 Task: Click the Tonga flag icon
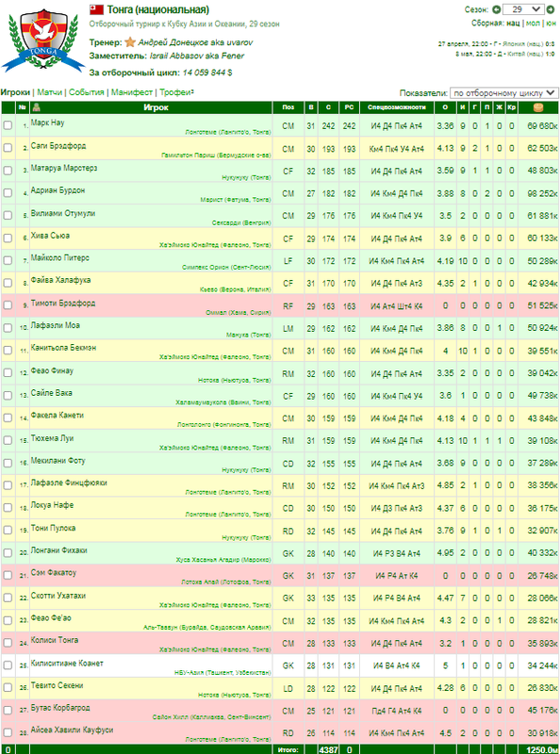96,9
